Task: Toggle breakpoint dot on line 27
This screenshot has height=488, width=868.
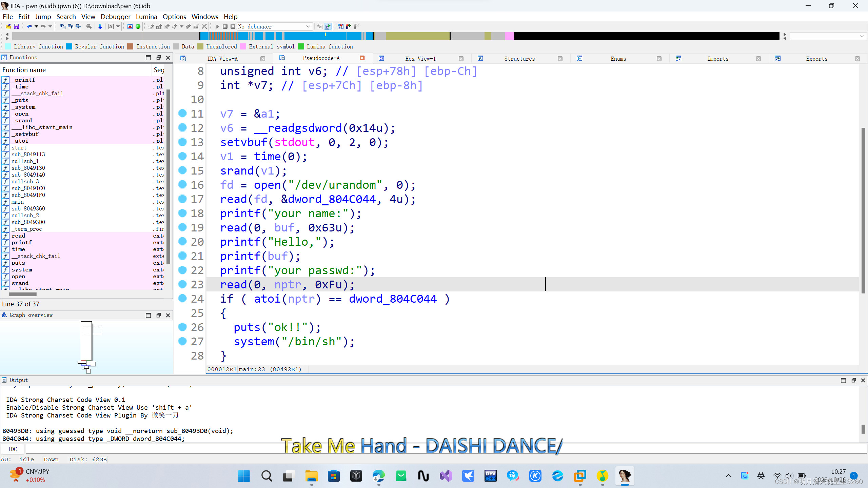Action: [x=182, y=341]
